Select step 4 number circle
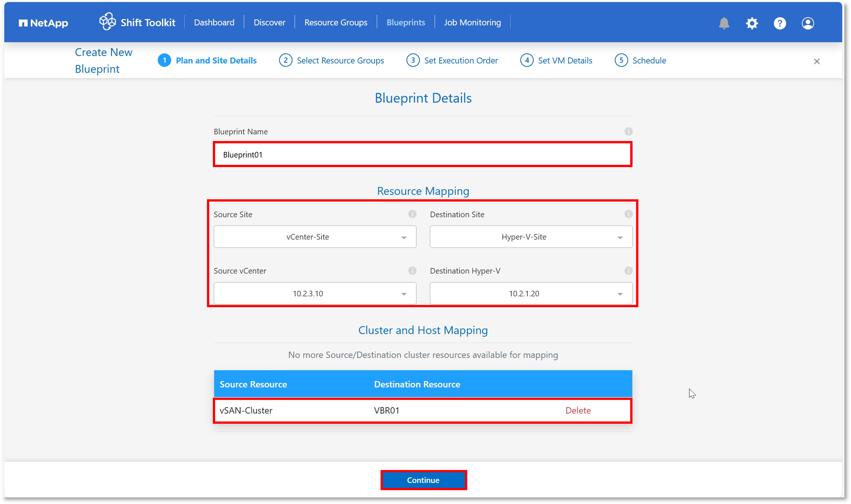This screenshot has width=851, height=504. (527, 61)
